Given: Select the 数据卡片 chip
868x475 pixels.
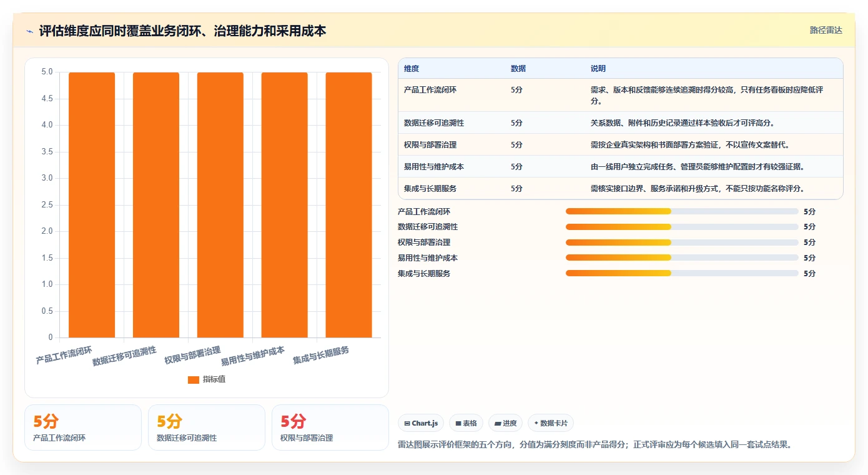Looking at the screenshot, I should [x=551, y=423].
